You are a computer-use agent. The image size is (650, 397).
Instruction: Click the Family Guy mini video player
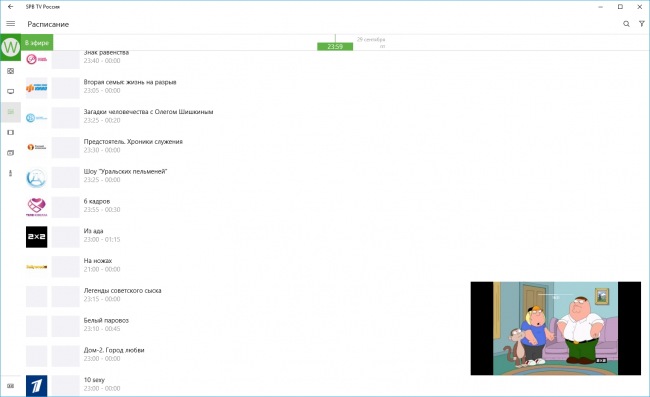coord(555,328)
